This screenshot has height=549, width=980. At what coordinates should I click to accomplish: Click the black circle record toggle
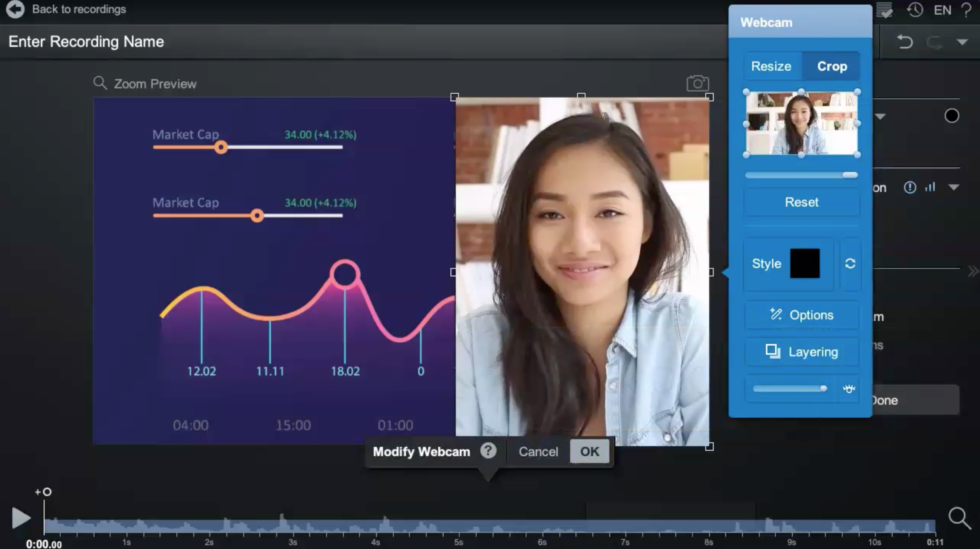click(x=951, y=116)
